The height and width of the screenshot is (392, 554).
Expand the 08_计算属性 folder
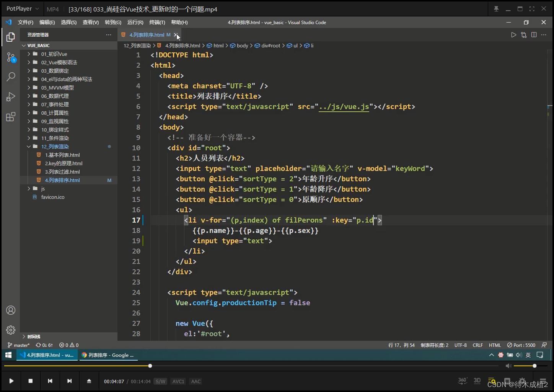[29, 113]
